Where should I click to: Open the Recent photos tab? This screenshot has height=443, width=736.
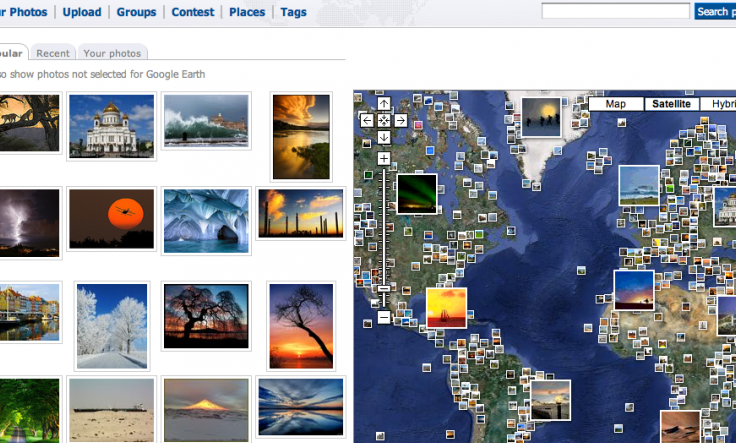53,53
